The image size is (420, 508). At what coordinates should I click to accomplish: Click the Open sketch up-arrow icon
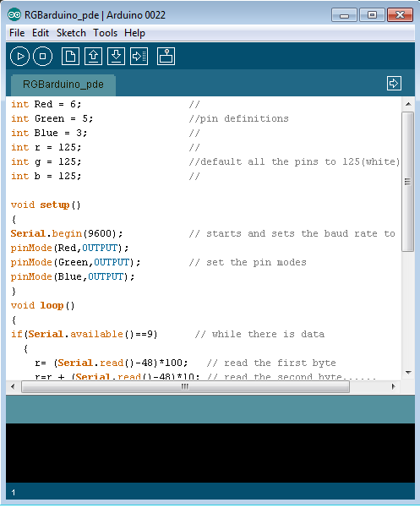click(93, 57)
